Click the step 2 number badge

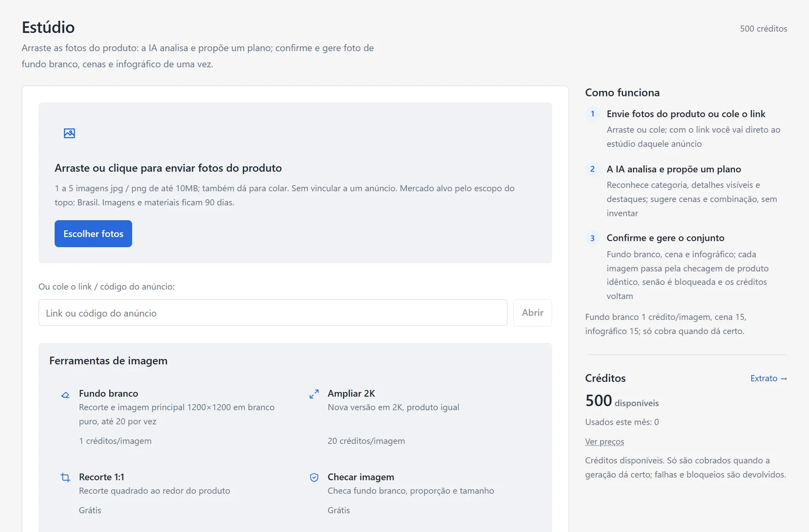593,169
